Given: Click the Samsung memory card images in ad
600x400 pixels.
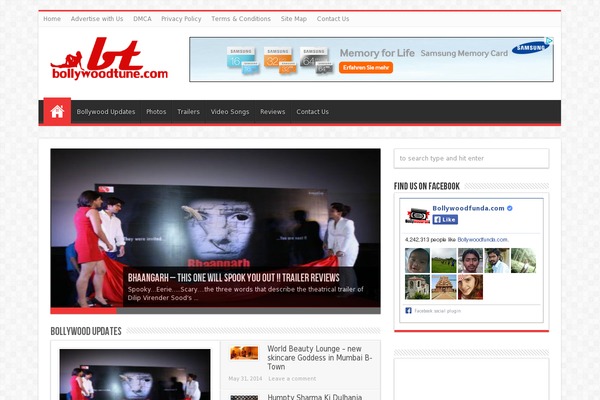Looking at the screenshot, I should click(280, 60).
